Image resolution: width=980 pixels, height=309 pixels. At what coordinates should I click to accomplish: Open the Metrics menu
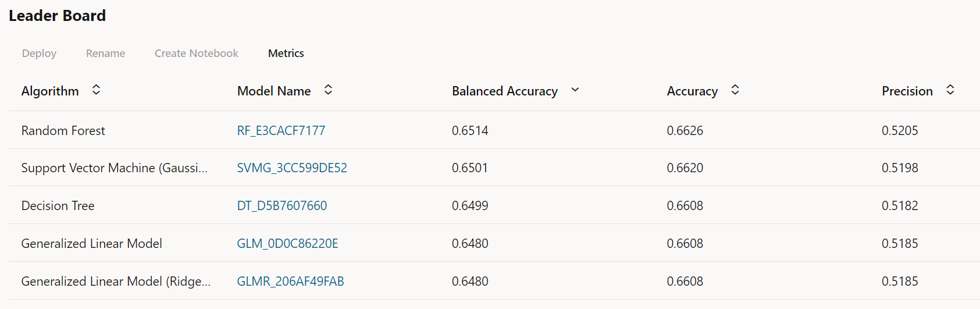286,54
